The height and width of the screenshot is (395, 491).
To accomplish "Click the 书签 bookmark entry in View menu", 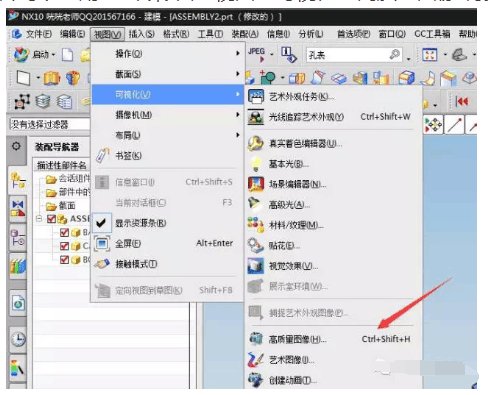I will (x=168, y=155).
